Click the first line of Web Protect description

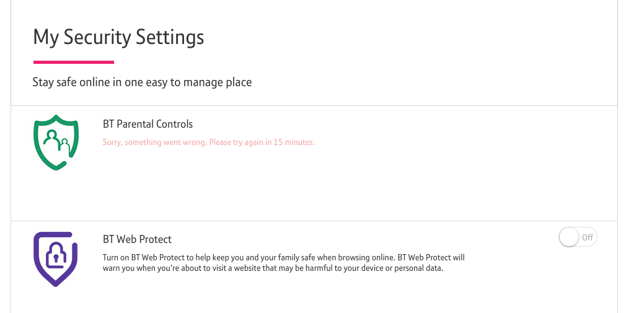283,257
